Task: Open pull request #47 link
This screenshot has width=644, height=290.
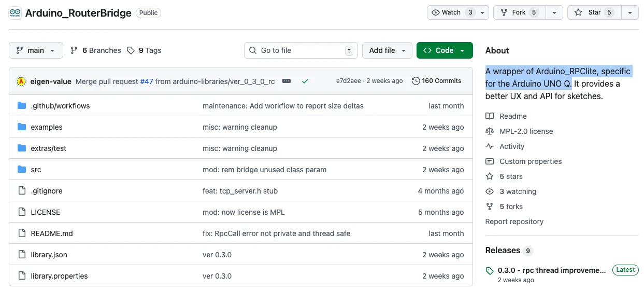Action: click(x=147, y=81)
